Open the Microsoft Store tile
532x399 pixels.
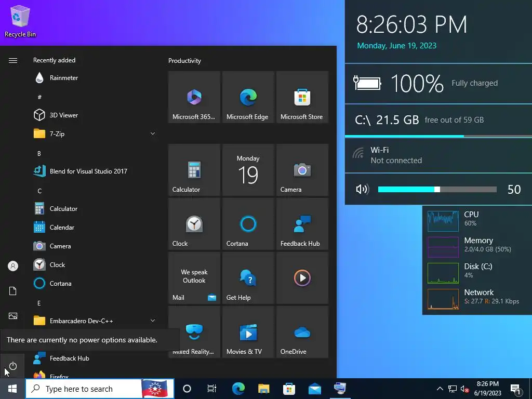[302, 97]
